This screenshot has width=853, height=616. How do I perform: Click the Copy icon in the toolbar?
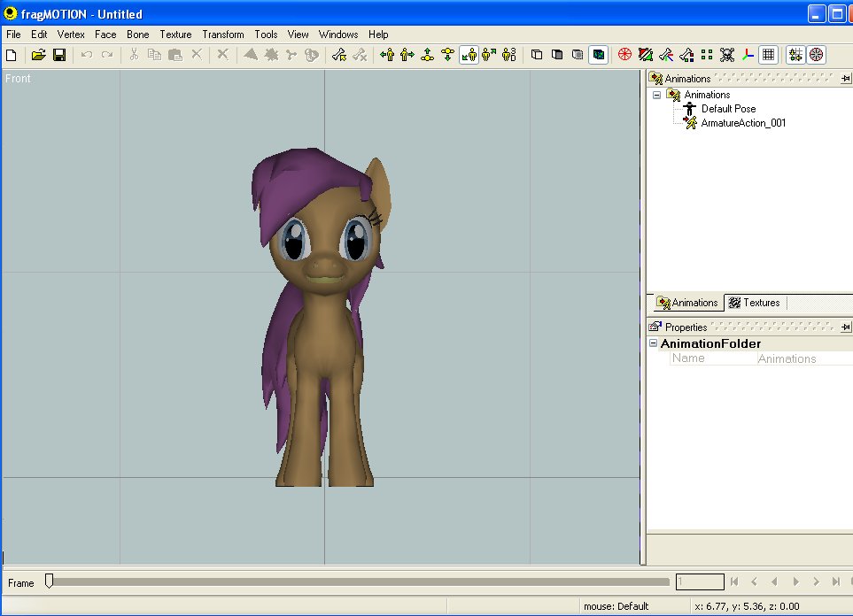154,55
